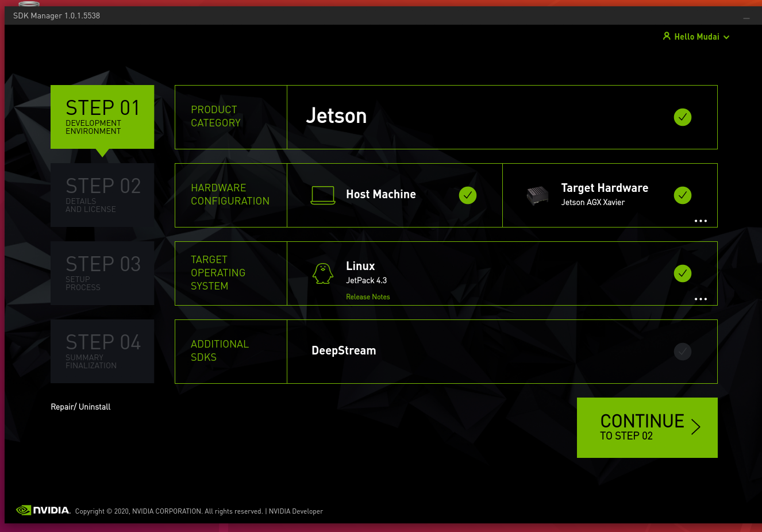Select Step 03 Setup Process tab
This screenshot has height=532, width=762.
102,273
